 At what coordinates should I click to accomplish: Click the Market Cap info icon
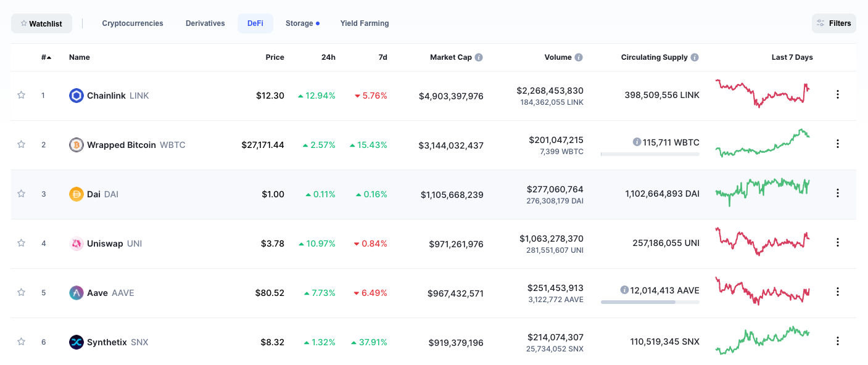pyautogui.click(x=479, y=57)
